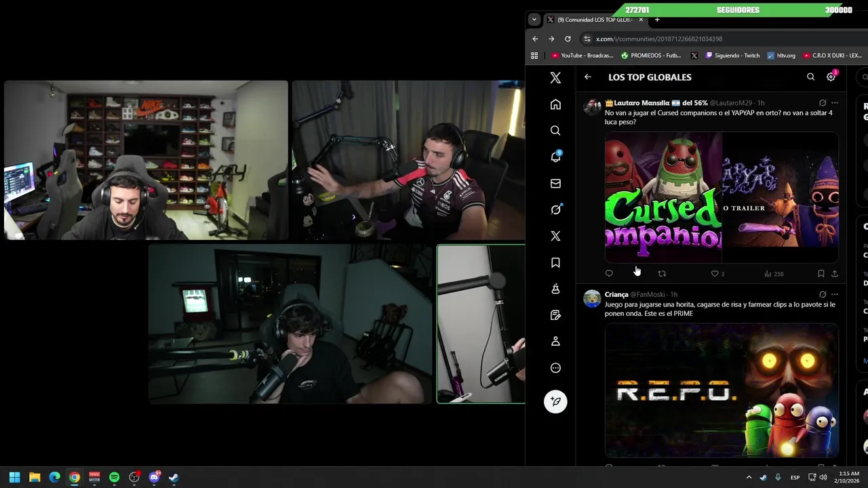Screen dimensions: 868x488
Task: Click the white Post compose button
Action: [x=555, y=401]
